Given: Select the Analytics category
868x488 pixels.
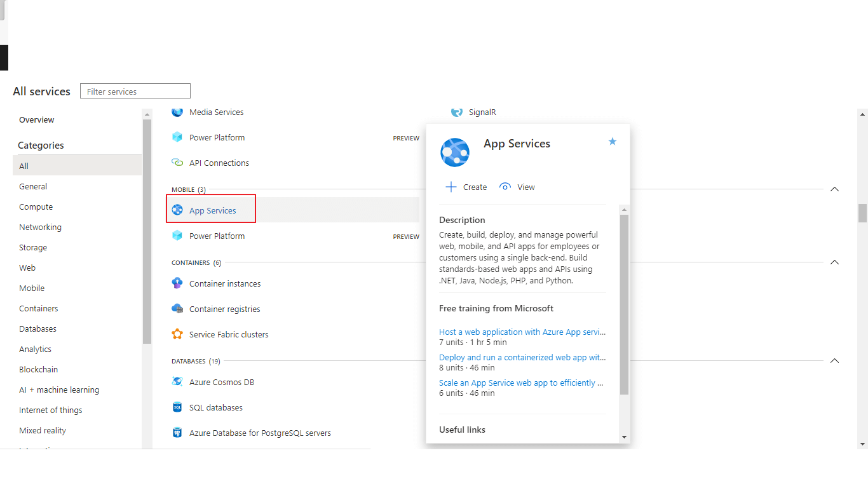Looking at the screenshot, I should 35,349.
